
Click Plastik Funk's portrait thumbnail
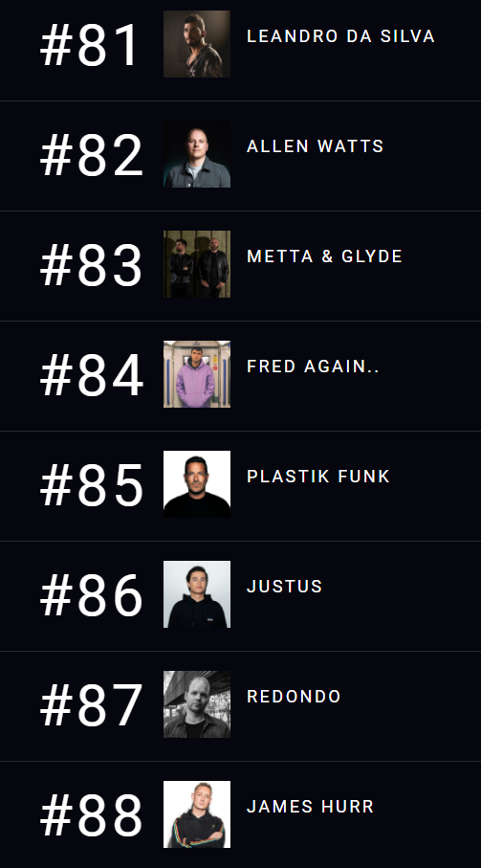coord(197,484)
